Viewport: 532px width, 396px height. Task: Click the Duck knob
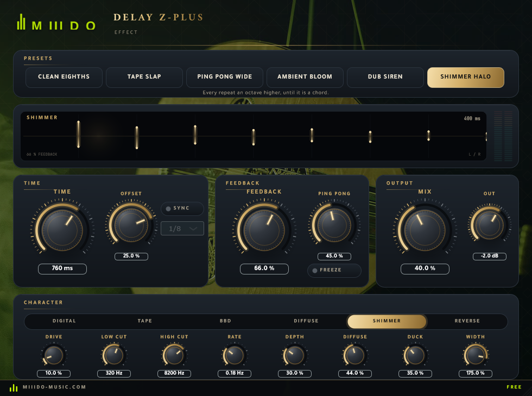tap(415, 355)
